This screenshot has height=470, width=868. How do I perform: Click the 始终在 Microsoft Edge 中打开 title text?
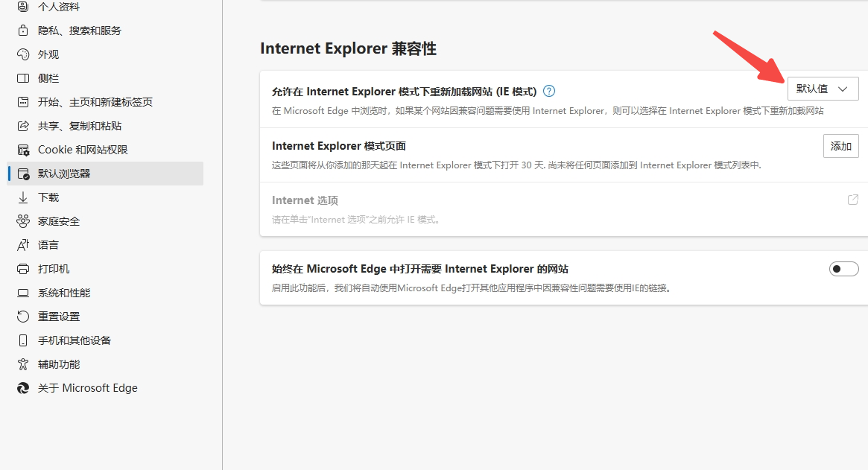[x=420, y=269]
